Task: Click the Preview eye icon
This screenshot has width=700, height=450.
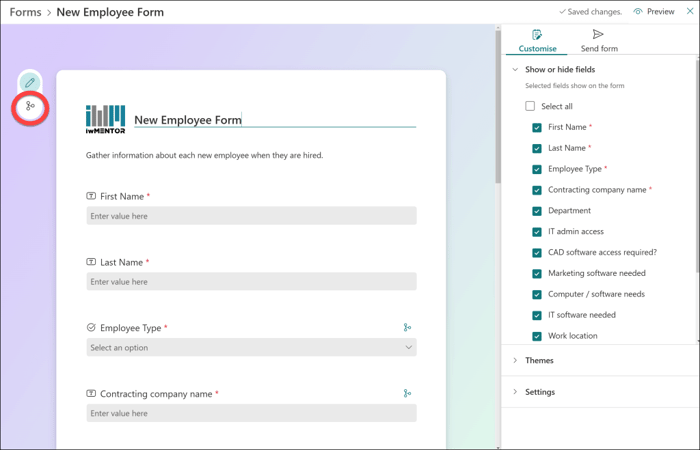Action: click(638, 12)
